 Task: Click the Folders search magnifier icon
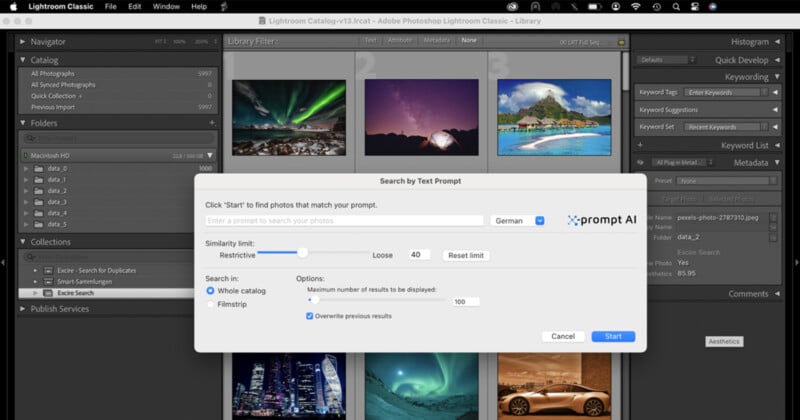pos(30,138)
